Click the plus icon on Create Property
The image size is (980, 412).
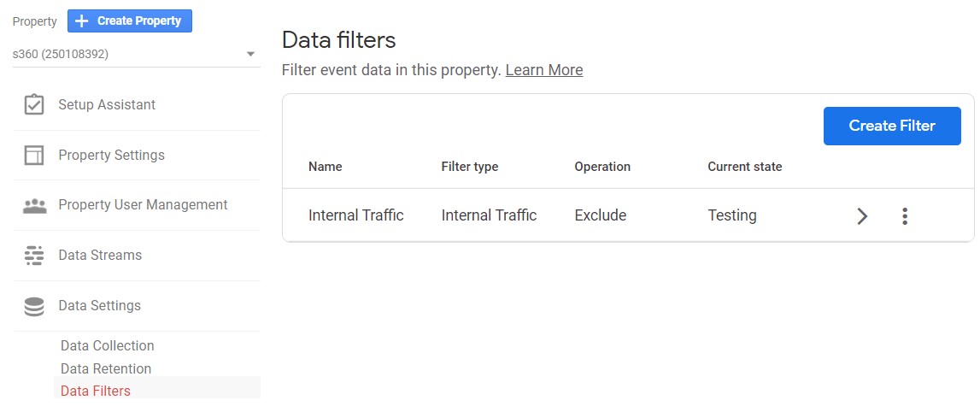[x=81, y=21]
